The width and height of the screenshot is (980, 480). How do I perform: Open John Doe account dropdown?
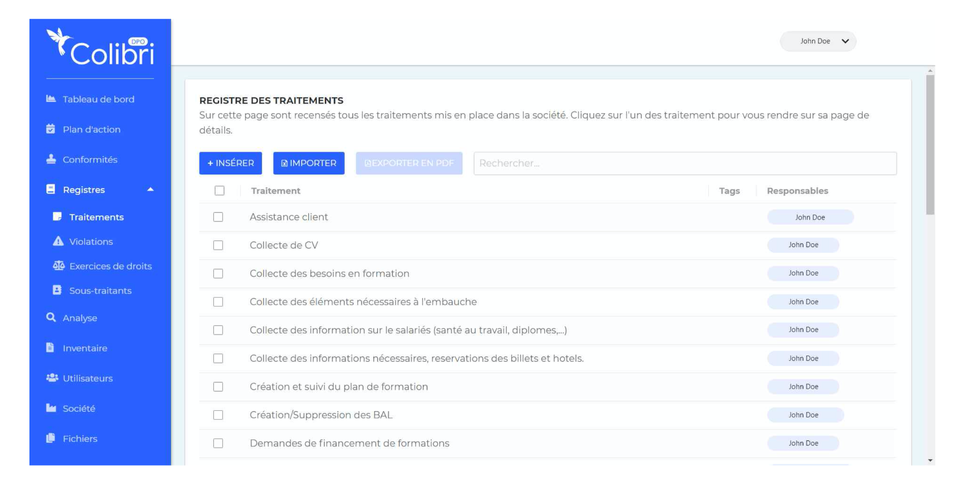(818, 41)
